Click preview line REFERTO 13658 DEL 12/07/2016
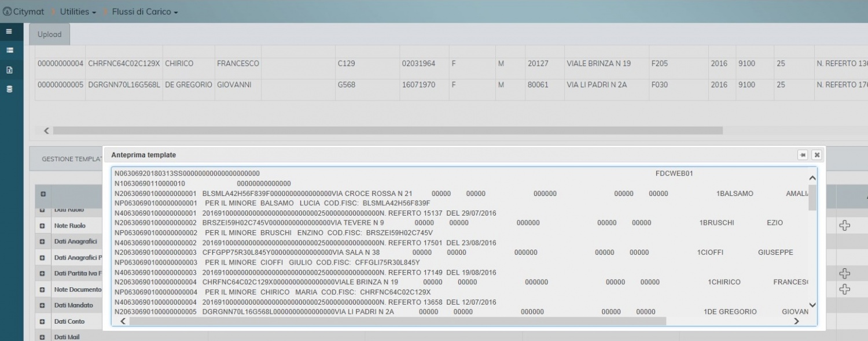This screenshot has height=341, width=868. (305, 302)
